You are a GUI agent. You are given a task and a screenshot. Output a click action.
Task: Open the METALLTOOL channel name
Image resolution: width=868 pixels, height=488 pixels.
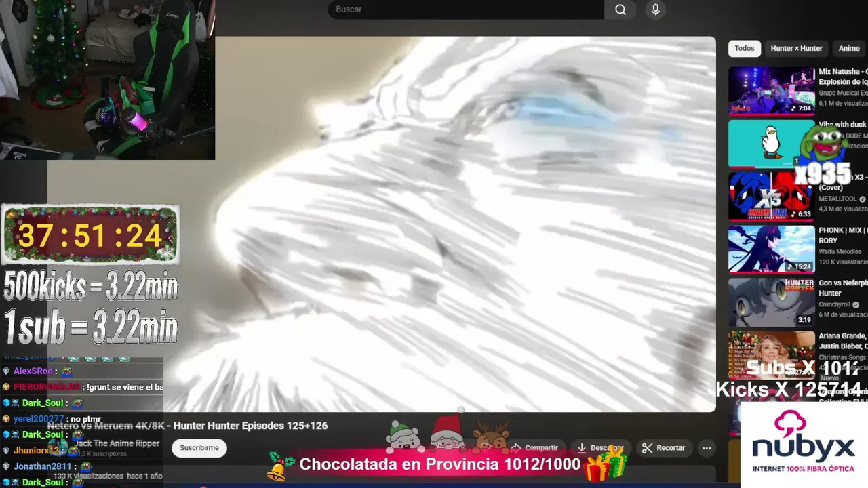point(837,199)
